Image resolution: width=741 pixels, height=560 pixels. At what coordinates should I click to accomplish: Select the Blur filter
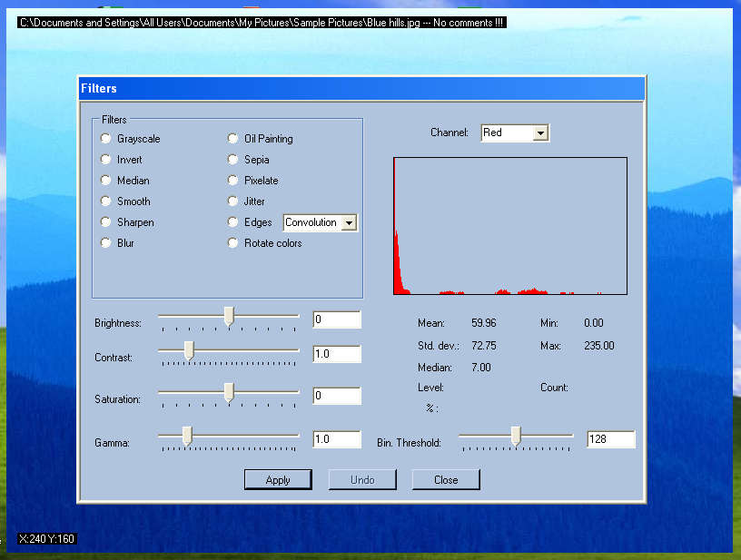click(x=106, y=243)
